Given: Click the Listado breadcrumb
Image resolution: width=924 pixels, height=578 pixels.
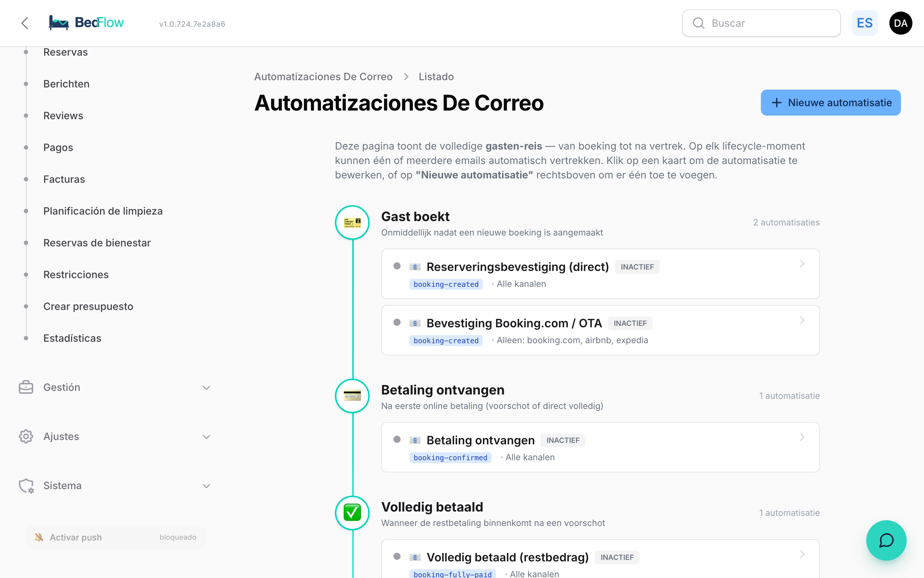Looking at the screenshot, I should (436, 77).
